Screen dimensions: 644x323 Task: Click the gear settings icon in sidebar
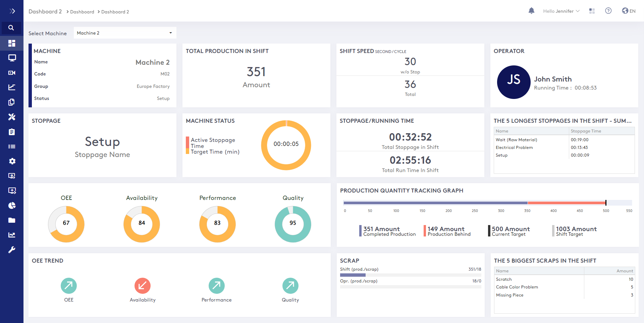tap(12, 161)
